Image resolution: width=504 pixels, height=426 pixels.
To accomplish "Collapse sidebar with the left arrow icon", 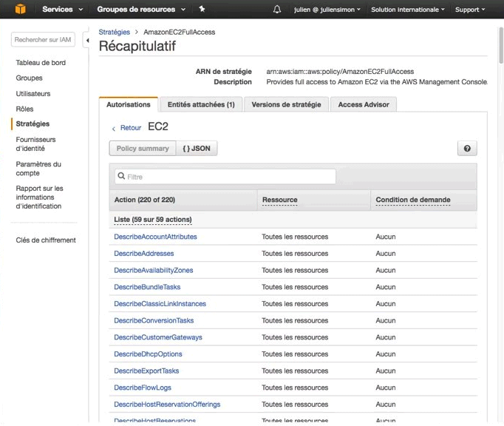I will [x=87, y=40].
